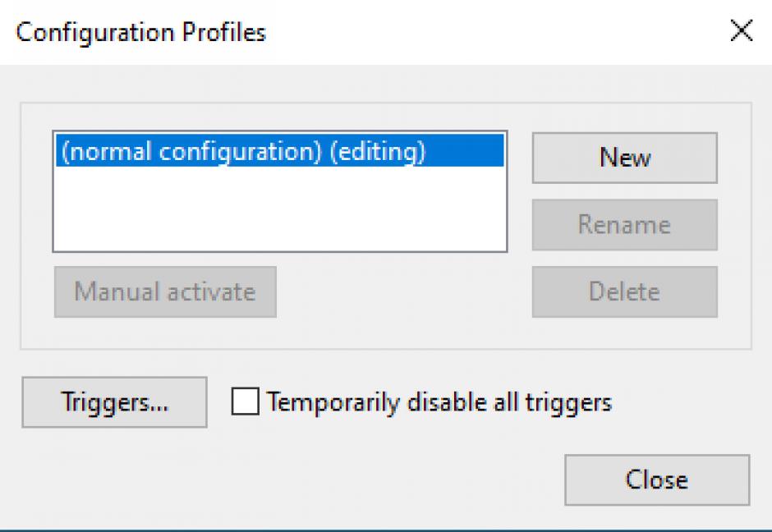Dismiss the Configuration Profiles dialog via Close
Viewport: 772px width, 532px height.
click(656, 479)
